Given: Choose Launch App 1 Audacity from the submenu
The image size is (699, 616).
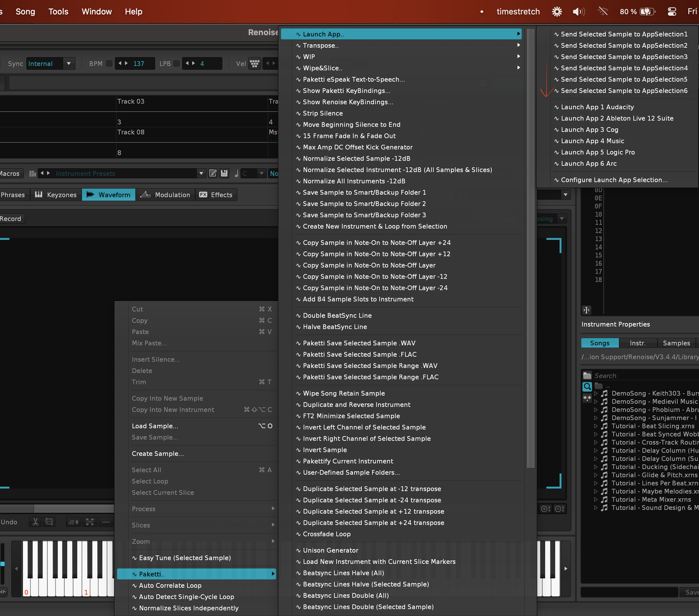Looking at the screenshot, I should [597, 107].
